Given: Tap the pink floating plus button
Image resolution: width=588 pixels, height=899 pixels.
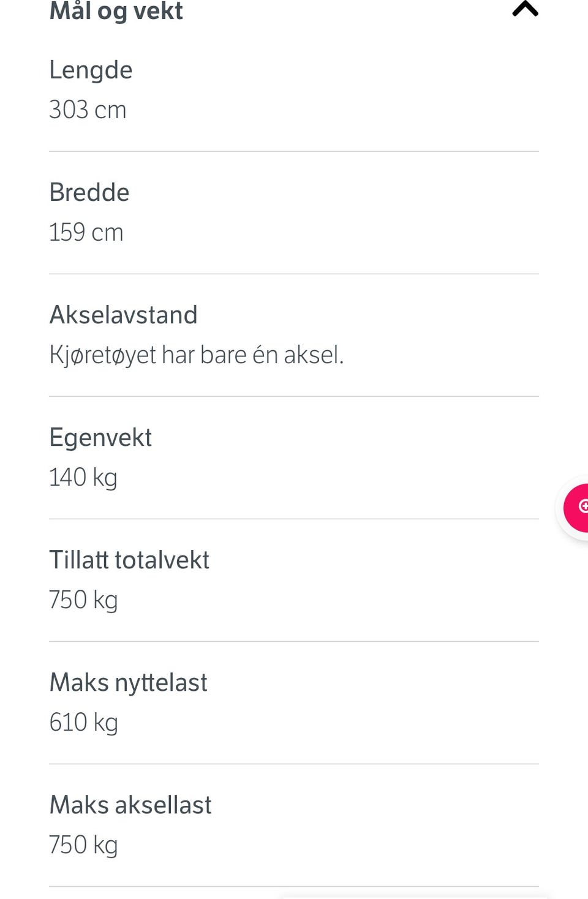Looking at the screenshot, I should pyautogui.click(x=576, y=507).
